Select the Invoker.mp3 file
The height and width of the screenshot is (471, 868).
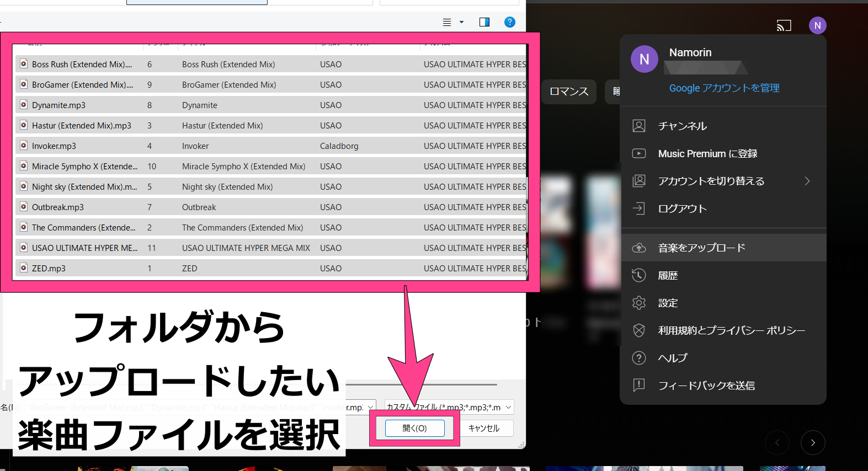point(271,146)
